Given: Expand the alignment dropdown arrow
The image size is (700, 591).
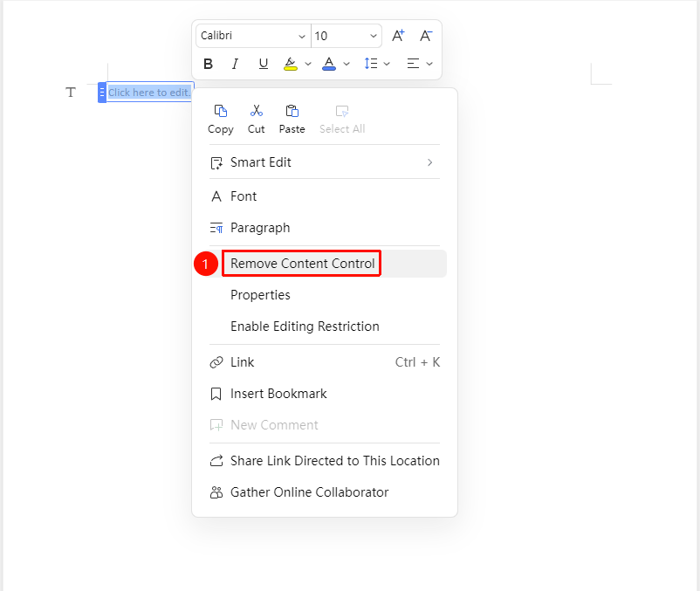Looking at the screenshot, I should coord(429,64).
